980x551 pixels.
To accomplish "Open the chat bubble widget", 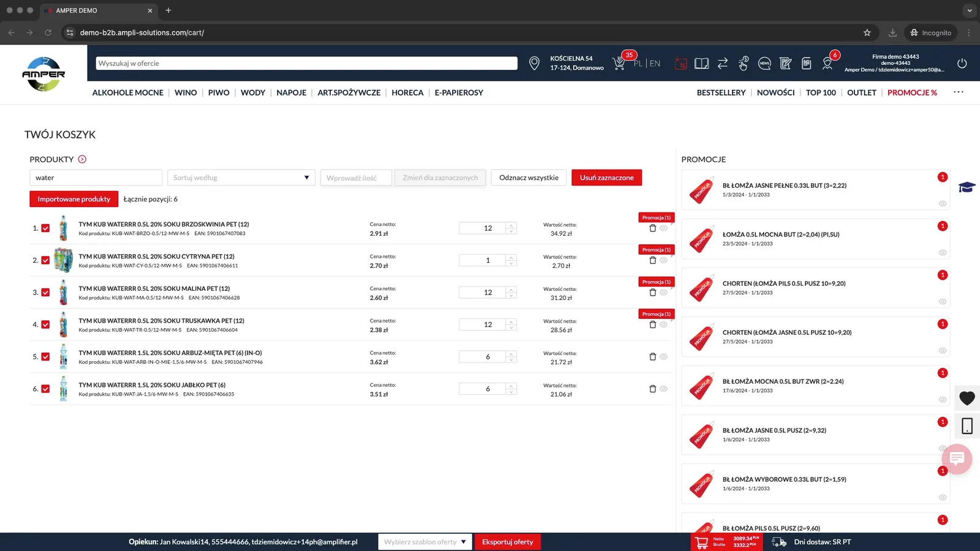I will point(957,458).
